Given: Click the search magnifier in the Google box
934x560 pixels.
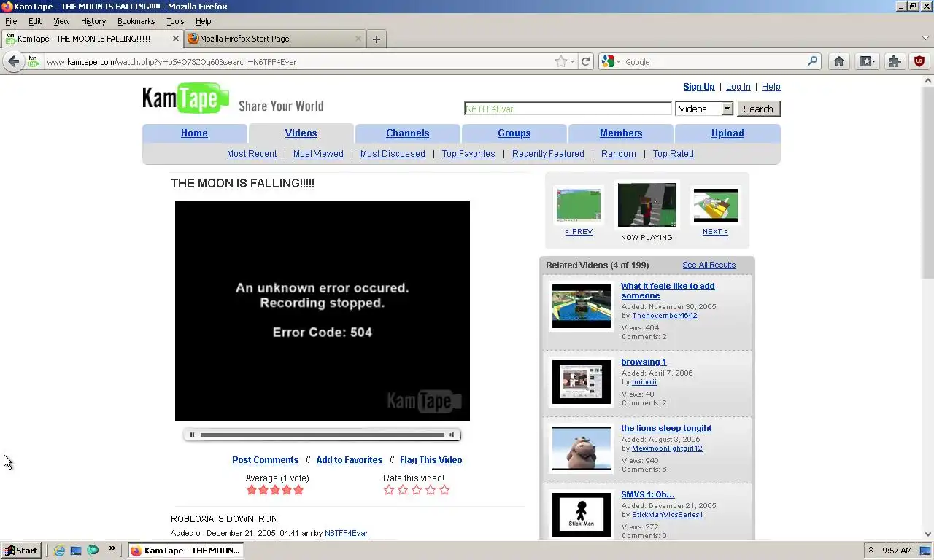Looking at the screenshot, I should click(x=812, y=62).
